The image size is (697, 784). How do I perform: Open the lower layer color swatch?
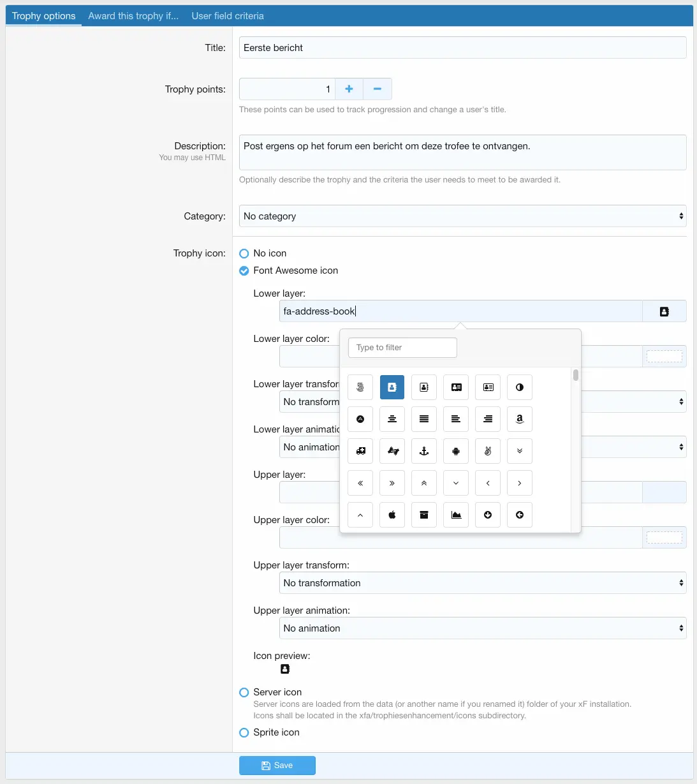point(664,357)
